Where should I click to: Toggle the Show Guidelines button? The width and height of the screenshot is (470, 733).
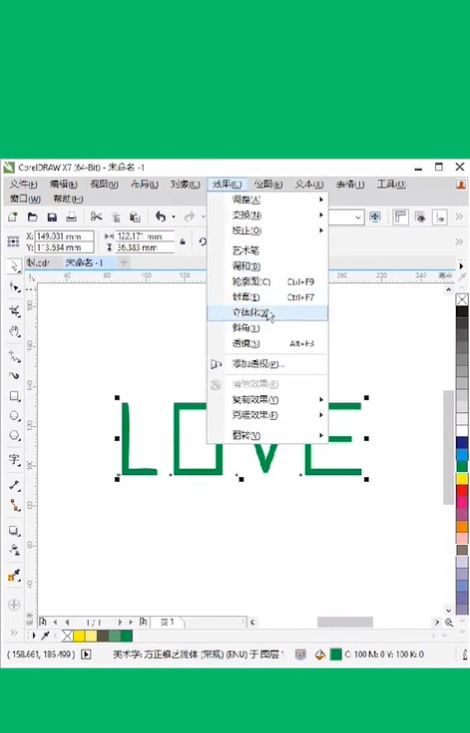coord(440,217)
